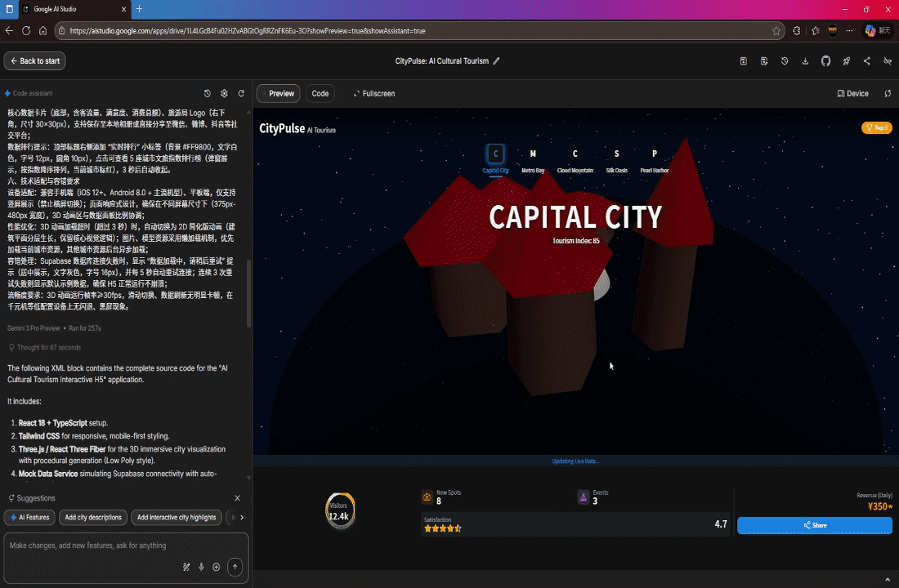Screen dimensions: 899x588
Task: Click the 4.7 satisfaction score
Action: click(x=721, y=523)
